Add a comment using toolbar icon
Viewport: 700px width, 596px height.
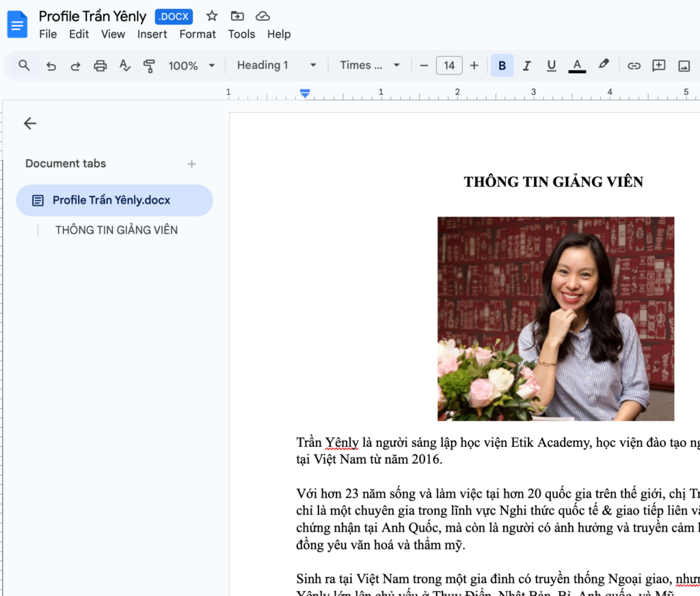658,66
